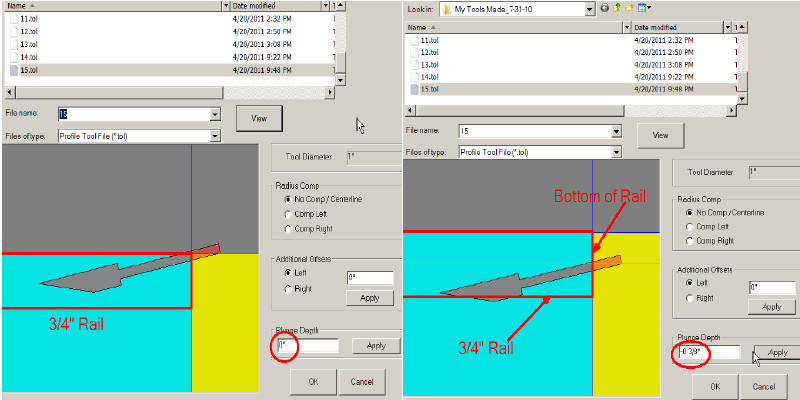Viewport: 800px width, 400px height.
Task: Select Comp Right radio in right dialog
Action: [x=689, y=243]
